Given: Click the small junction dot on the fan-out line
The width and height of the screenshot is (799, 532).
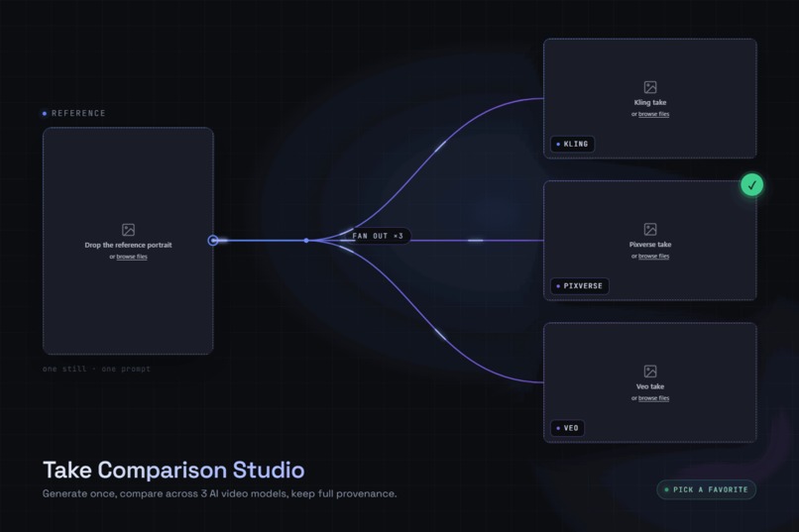Looking at the screenshot, I should [x=306, y=241].
